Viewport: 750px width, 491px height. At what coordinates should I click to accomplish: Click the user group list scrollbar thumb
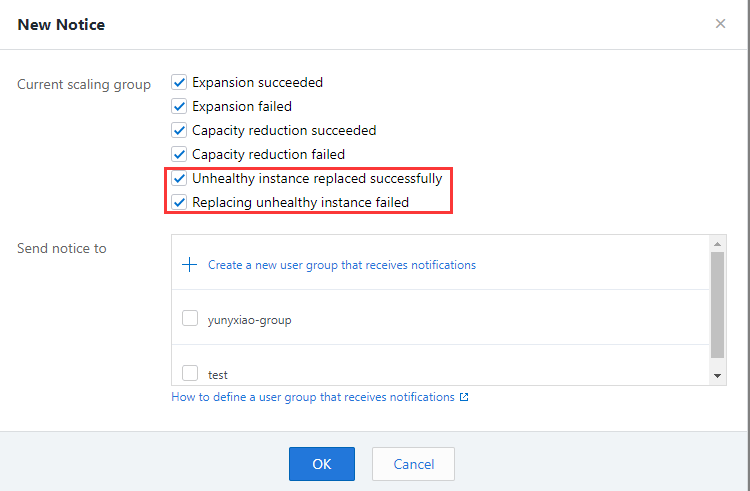(717, 305)
